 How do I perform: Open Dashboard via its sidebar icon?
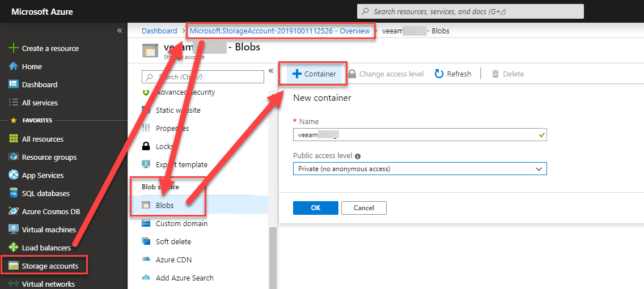[x=14, y=84]
